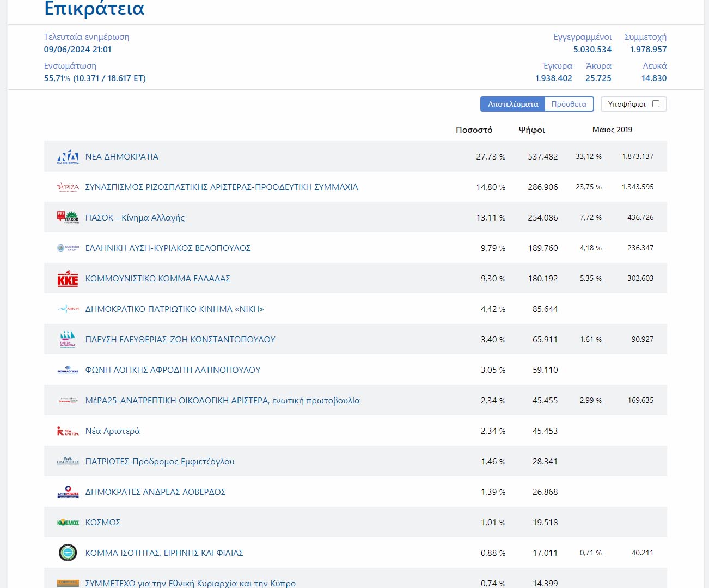The height and width of the screenshot is (588, 709).
Task: Click the ΝΕΑ ΔΗΜΟΚΡΑΤΙΑ party logo
Action: pos(68,157)
